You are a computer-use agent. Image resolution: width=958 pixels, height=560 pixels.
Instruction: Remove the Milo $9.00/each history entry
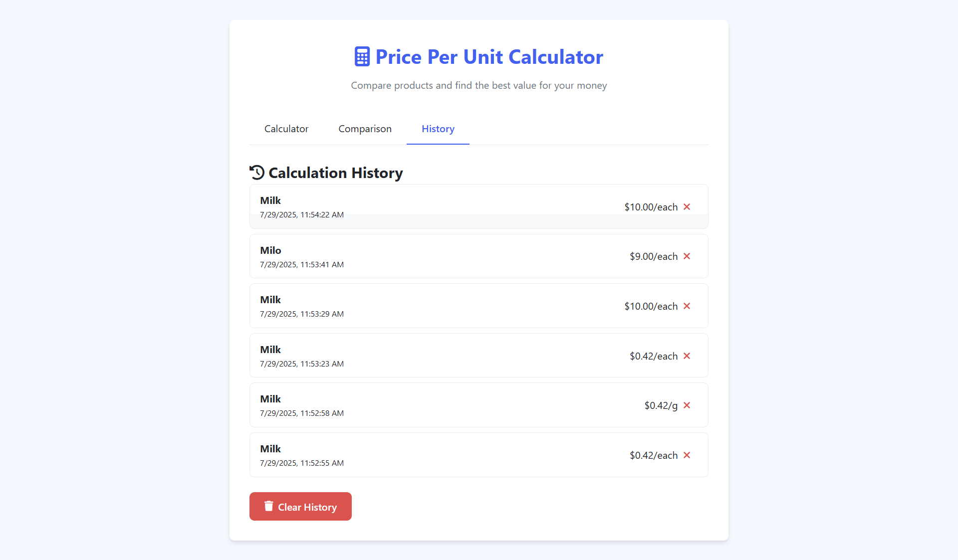tap(687, 256)
